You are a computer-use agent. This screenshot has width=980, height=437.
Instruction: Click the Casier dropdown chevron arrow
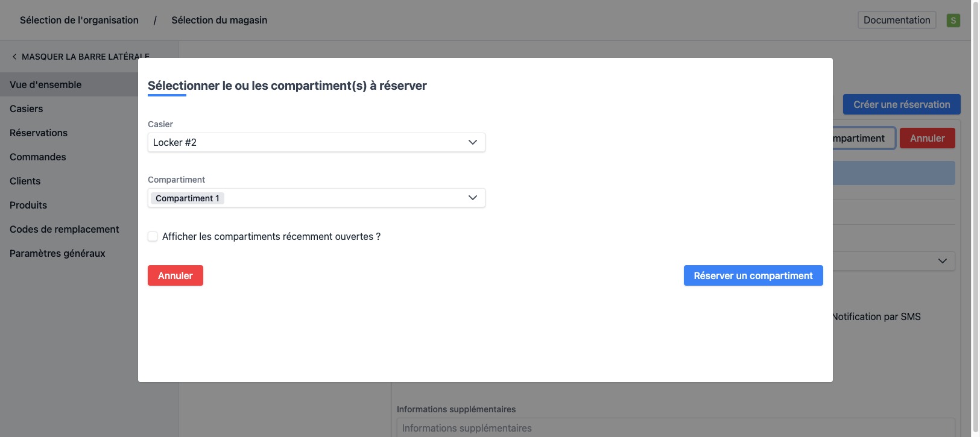pyautogui.click(x=473, y=142)
